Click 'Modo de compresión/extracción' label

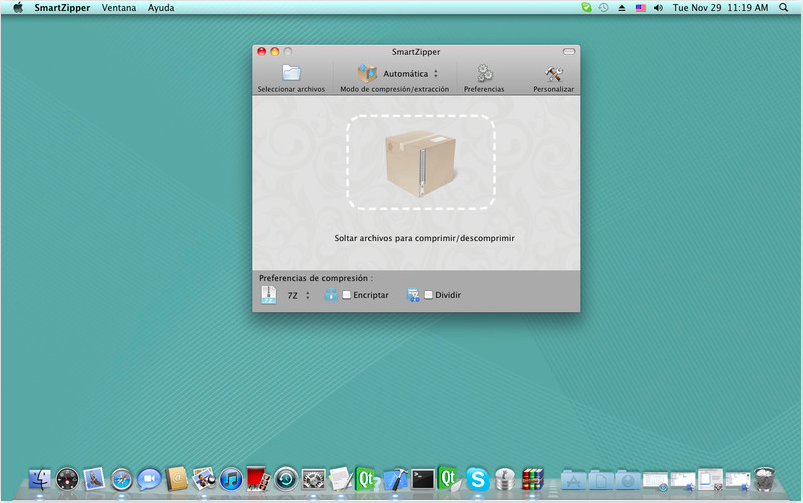click(394, 89)
